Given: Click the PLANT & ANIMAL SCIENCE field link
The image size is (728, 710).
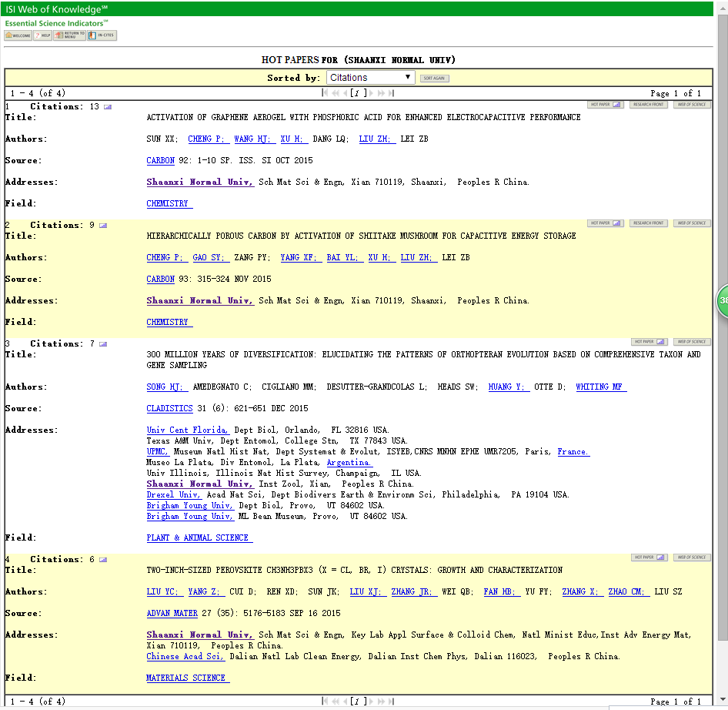Looking at the screenshot, I should pyautogui.click(x=199, y=538).
